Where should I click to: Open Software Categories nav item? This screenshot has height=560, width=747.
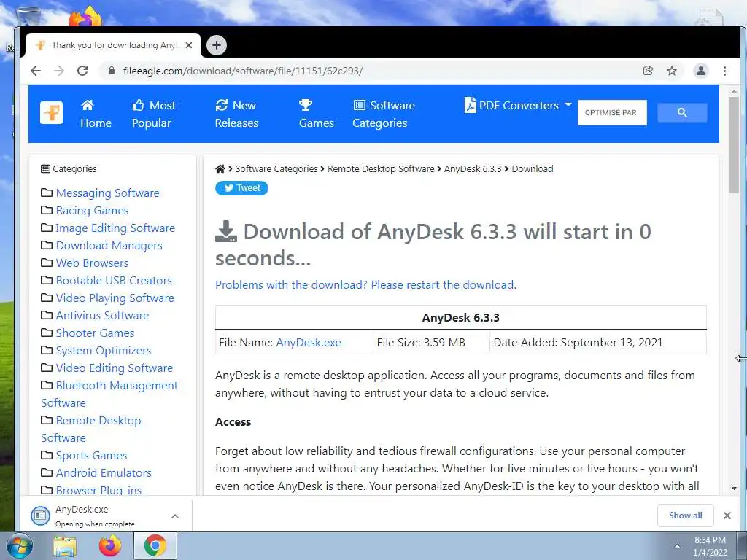[x=384, y=114]
